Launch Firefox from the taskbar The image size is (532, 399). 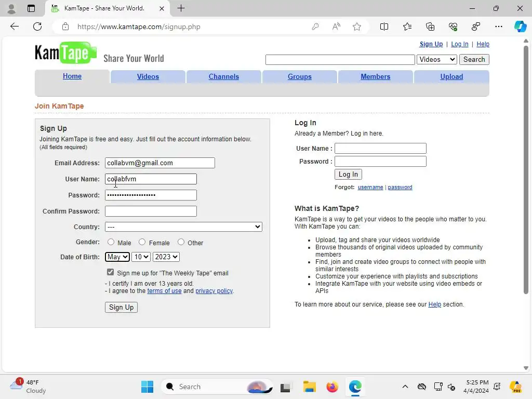point(332,387)
